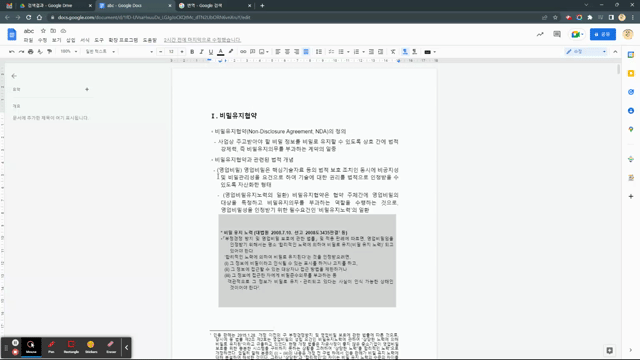Open the zoom level dropdown
The width and height of the screenshot is (640, 360).
[x=69, y=52]
